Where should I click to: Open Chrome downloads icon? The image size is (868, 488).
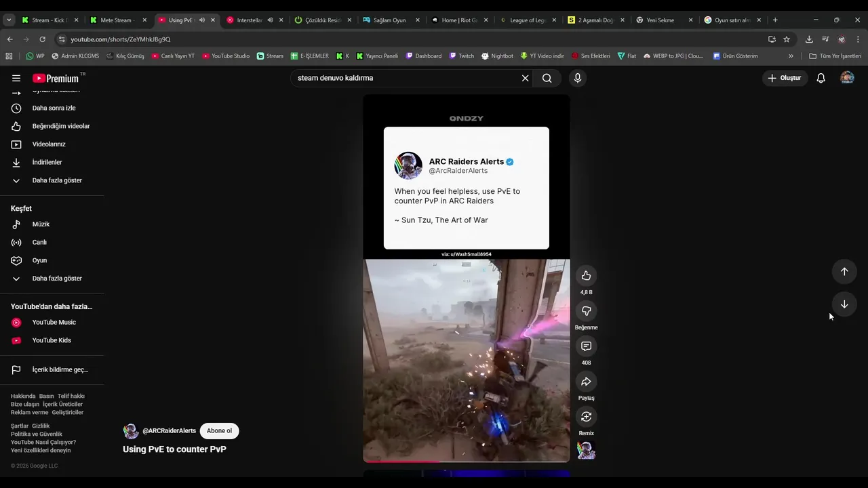809,39
